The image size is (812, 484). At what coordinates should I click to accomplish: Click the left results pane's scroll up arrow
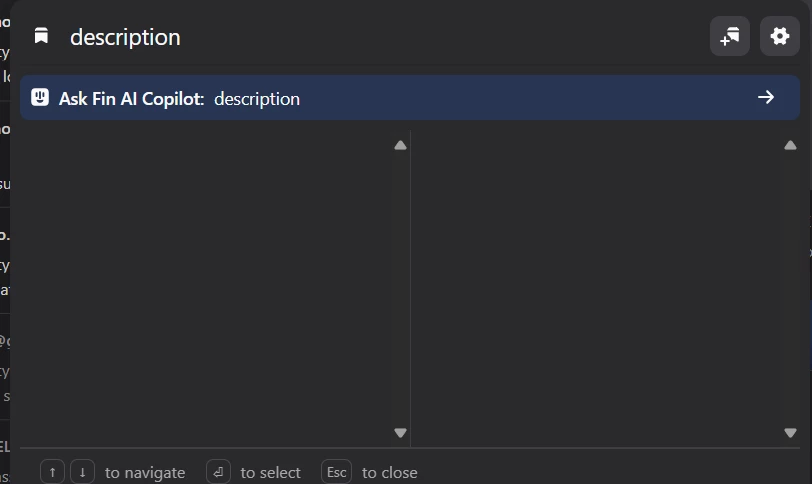400,145
